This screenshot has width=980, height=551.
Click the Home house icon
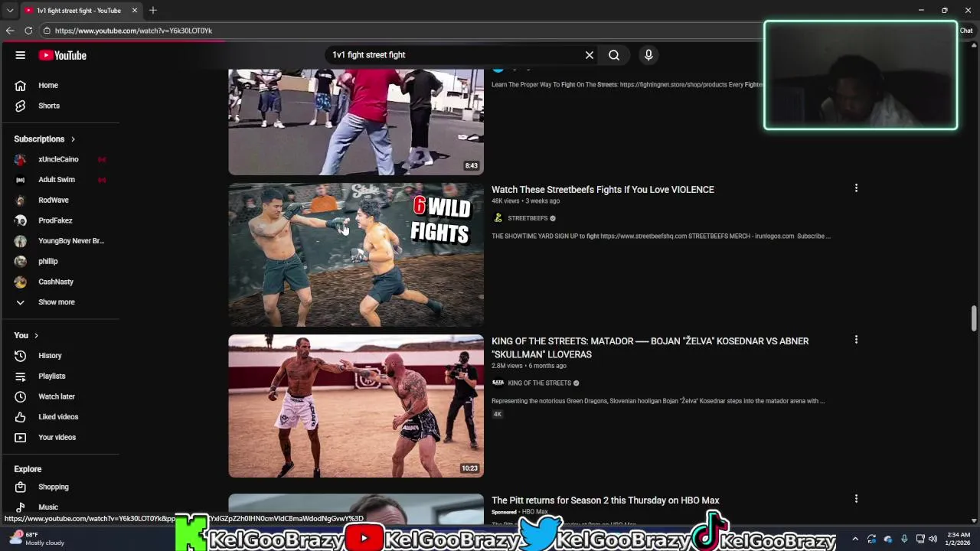click(x=21, y=85)
